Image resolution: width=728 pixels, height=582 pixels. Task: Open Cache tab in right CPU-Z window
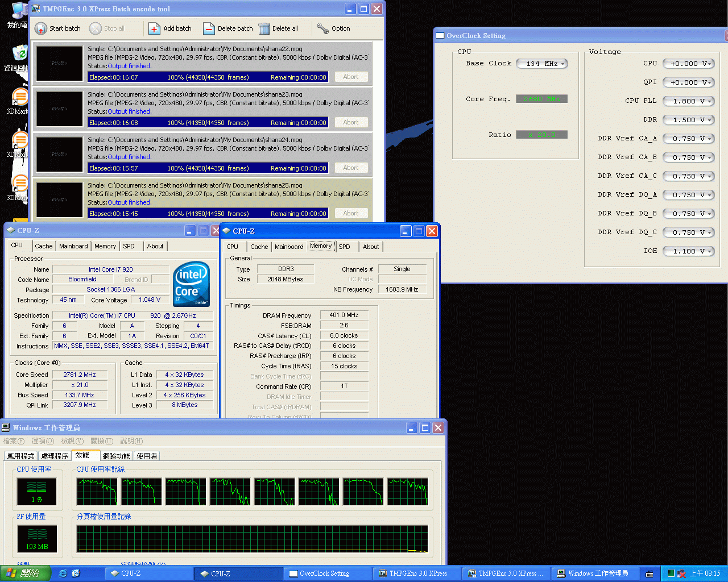pos(259,247)
